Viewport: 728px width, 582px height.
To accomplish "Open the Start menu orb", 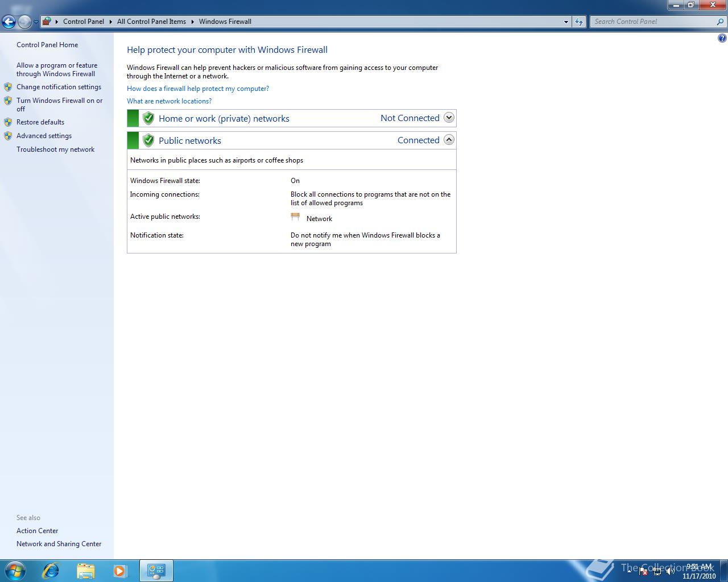I will [x=14, y=570].
